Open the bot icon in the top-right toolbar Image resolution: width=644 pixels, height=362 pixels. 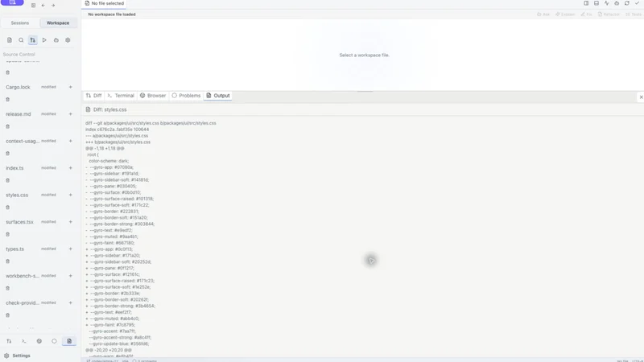click(617, 3)
